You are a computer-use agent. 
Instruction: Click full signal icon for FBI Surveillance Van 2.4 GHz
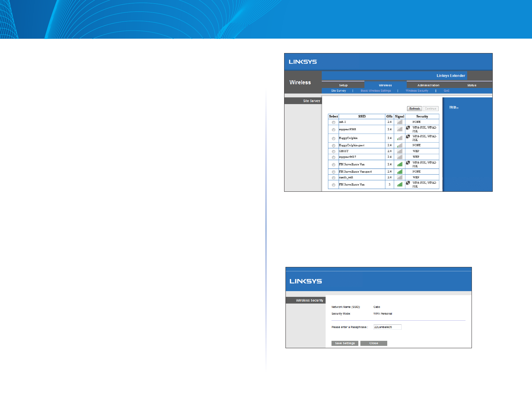(400, 165)
